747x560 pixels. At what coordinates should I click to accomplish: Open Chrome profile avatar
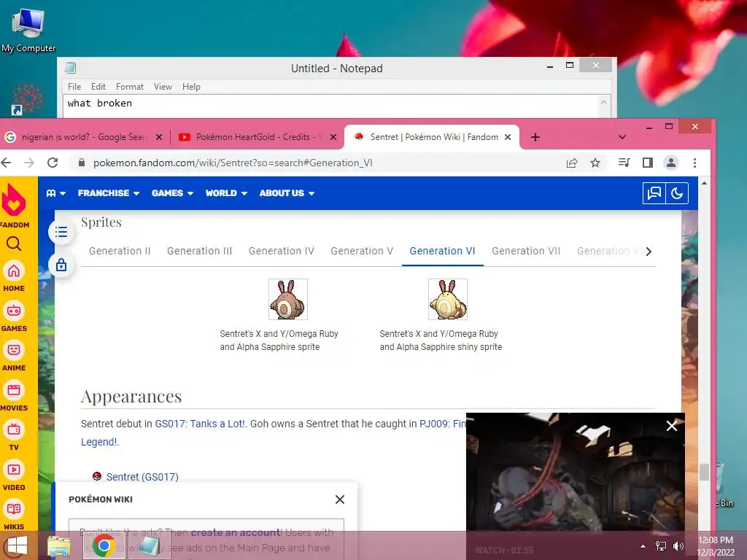pos(671,163)
